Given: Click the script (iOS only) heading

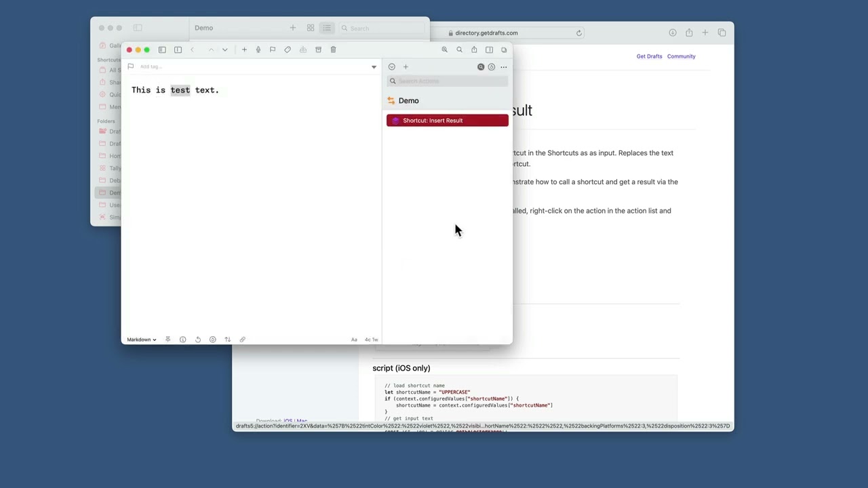Looking at the screenshot, I should [x=401, y=368].
